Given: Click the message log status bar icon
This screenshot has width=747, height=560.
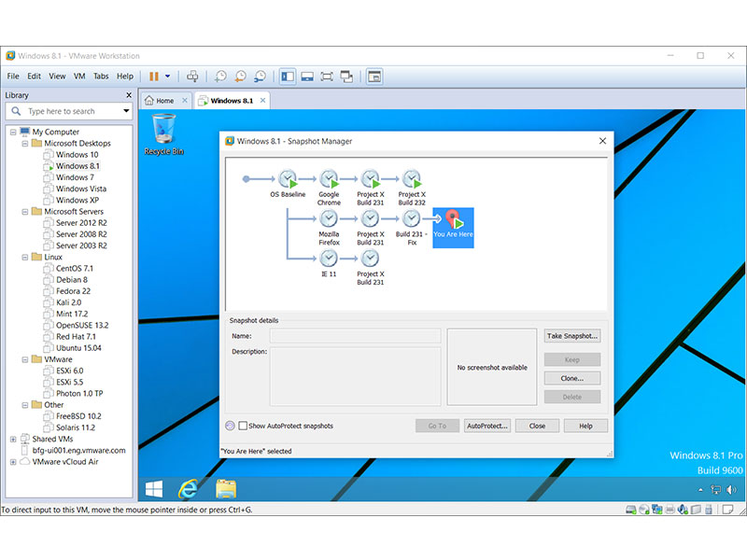Looking at the screenshot, I should tap(727, 510).
